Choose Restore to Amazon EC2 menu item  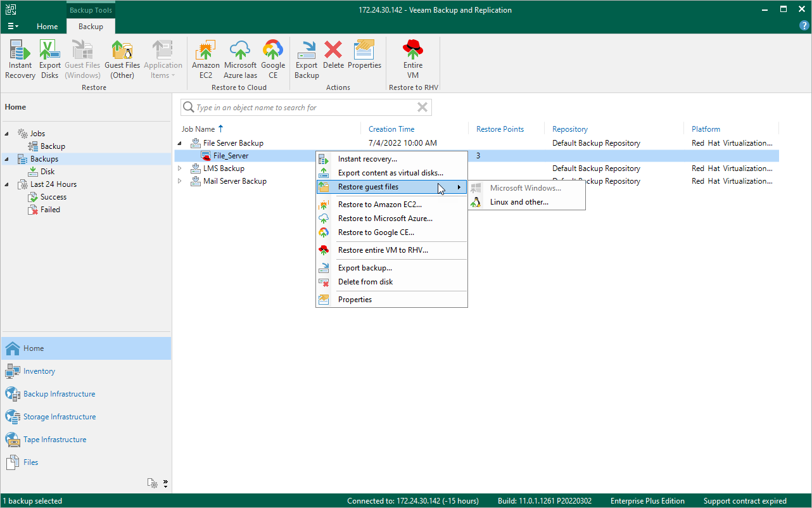(x=391, y=205)
